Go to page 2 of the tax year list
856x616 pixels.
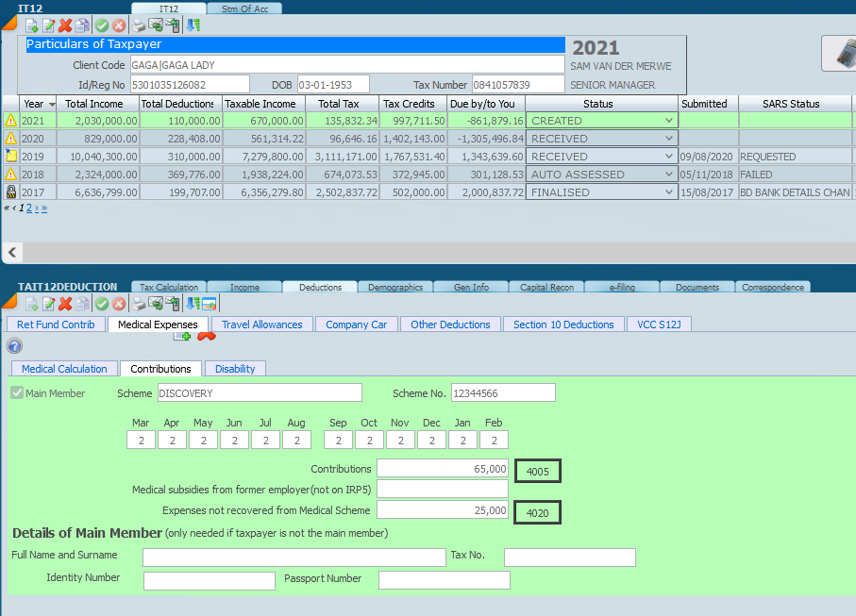coord(29,208)
